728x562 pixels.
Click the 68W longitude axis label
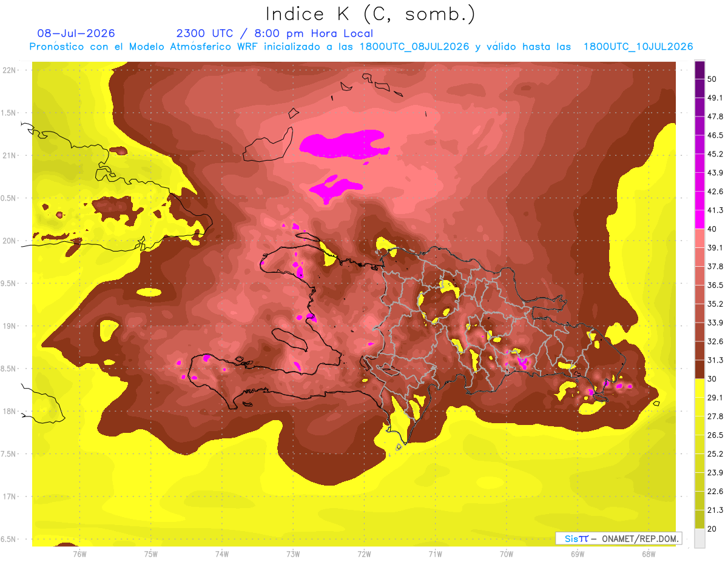click(648, 554)
